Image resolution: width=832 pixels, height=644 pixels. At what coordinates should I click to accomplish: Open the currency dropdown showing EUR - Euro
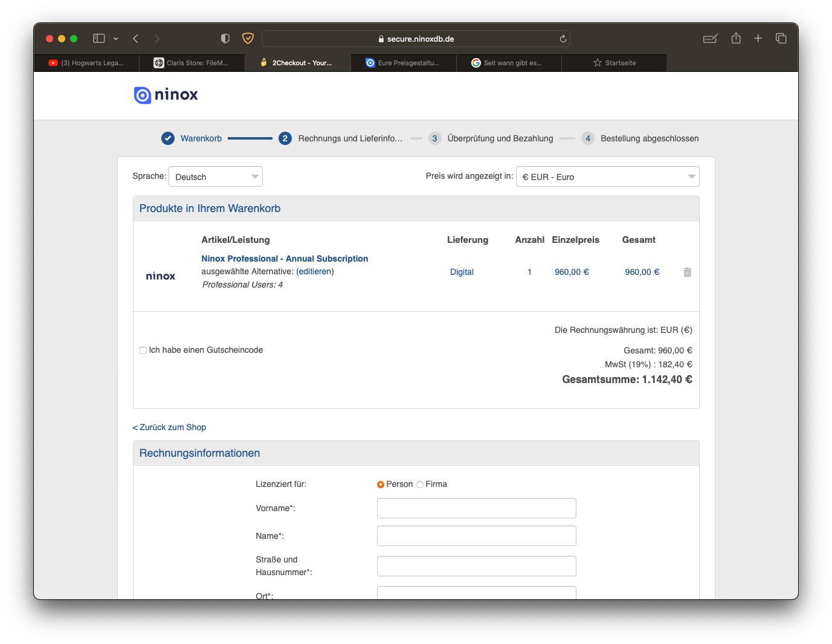pyautogui.click(x=608, y=176)
